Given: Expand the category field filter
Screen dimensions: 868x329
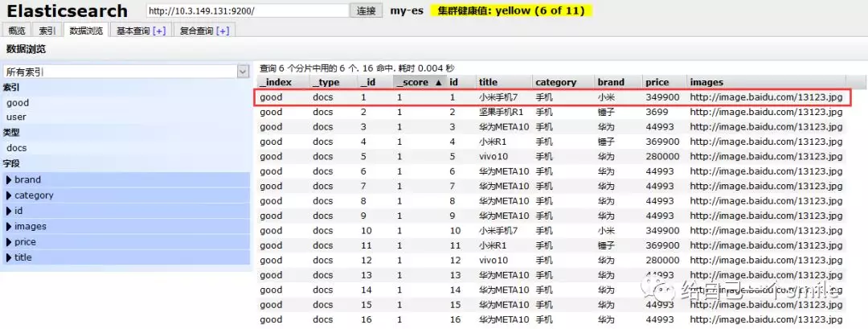Looking at the screenshot, I should pyautogui.click(x=125, y=195).
